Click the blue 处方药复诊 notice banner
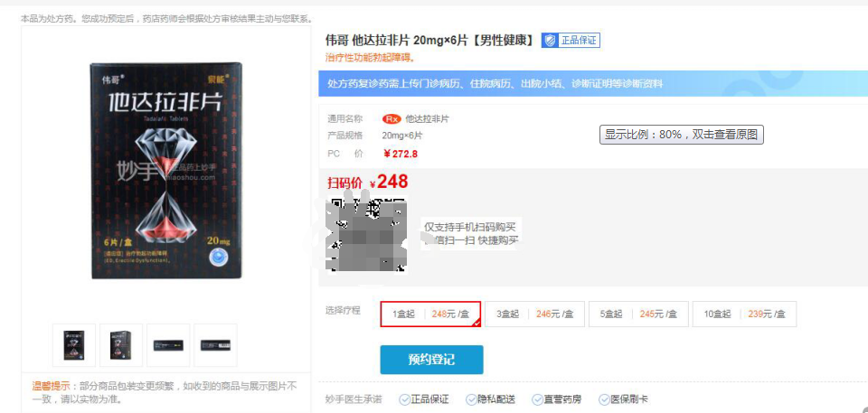 point(593,84)
